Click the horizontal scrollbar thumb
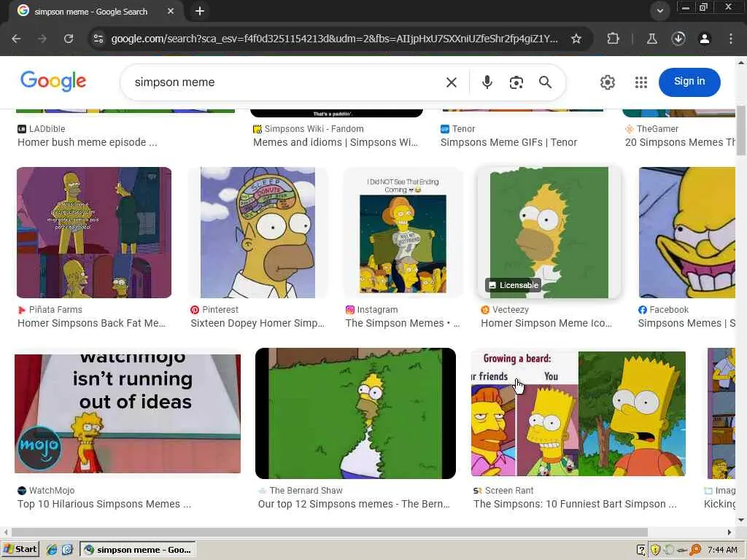 (x=329, y=532)
